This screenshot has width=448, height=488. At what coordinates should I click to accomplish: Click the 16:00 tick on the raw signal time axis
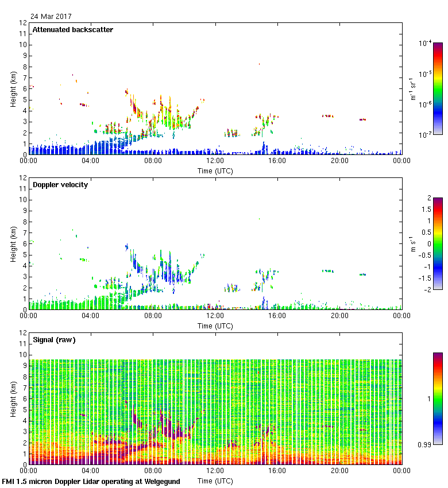coord(277,471)
